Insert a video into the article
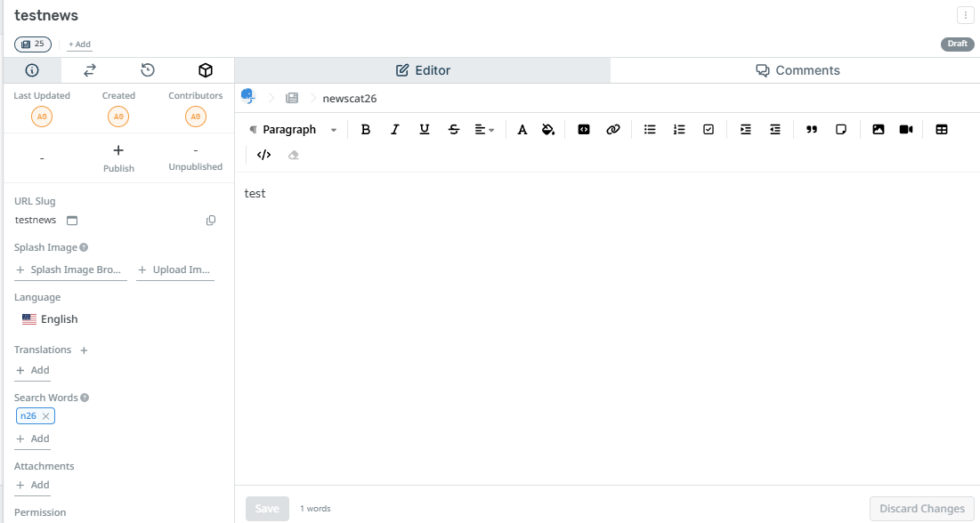980x523 pixels. pyautogui.click(x=906, y=130)
